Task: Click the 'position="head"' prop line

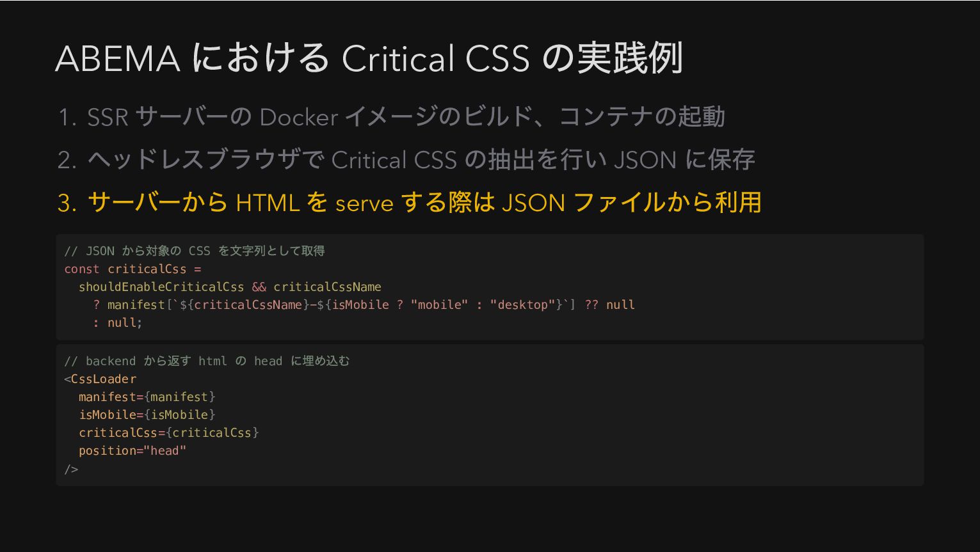Action: [133, 450]
